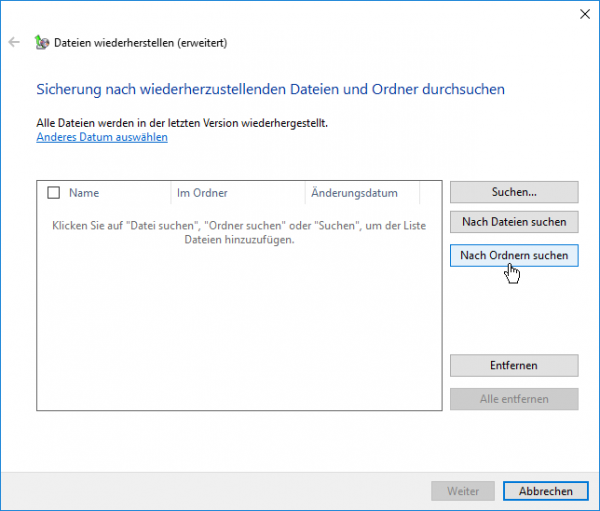Screen dimensions: 600x511
Task: Proceed with the 'Weiter' button
Action: [462, 491]
